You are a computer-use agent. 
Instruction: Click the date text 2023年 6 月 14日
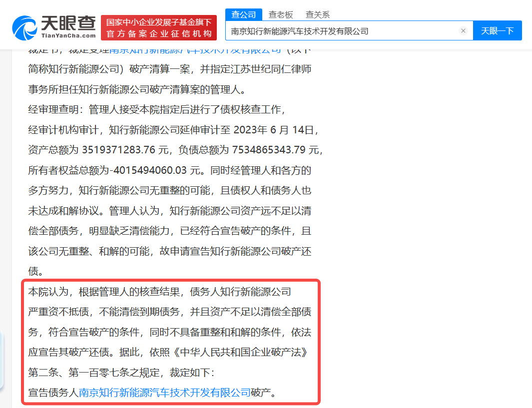(x=274, y=130)
